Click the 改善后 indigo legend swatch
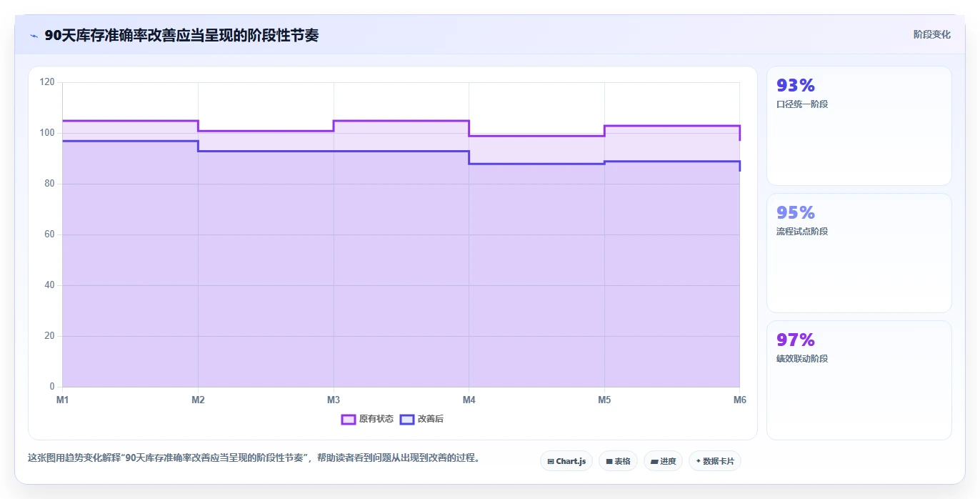980x499 pixels. pos(406,419)
